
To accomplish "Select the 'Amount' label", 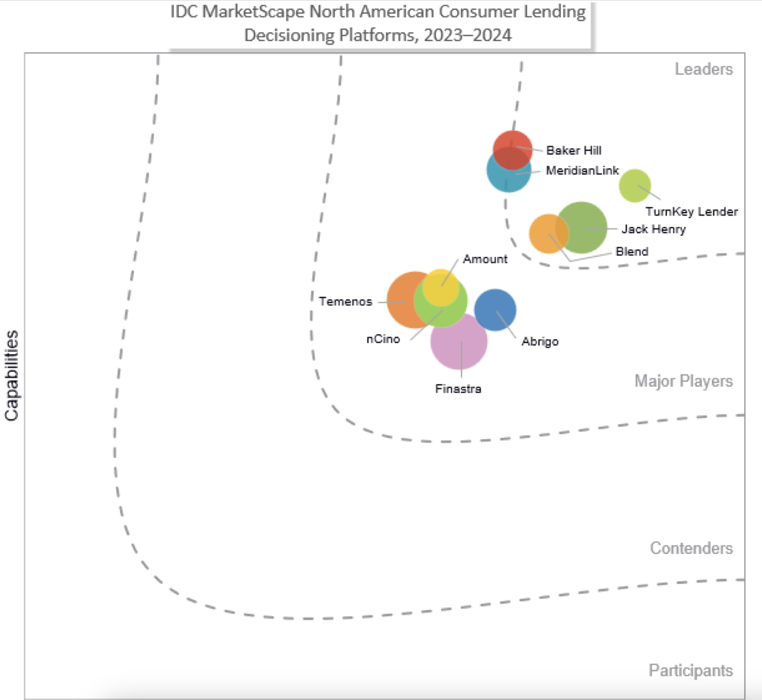I will point(485,259).
